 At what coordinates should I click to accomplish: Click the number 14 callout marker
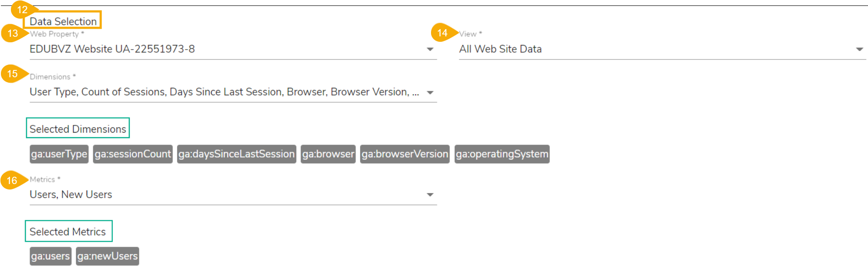click(x=442, y=33)
